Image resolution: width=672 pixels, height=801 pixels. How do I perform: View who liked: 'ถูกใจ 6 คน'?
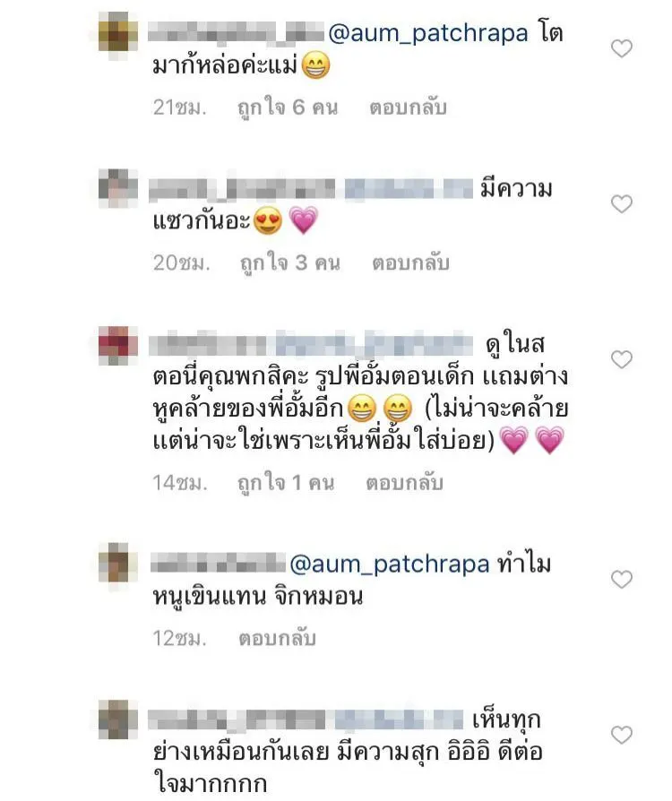pos(288,108)
